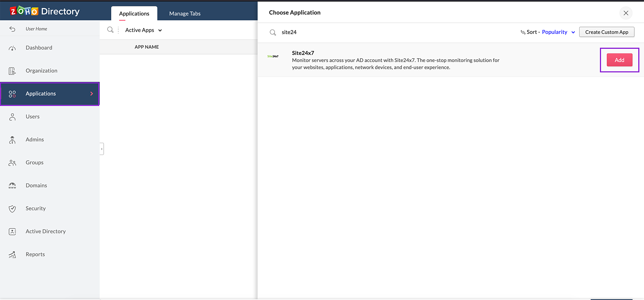Open the Dashboard section
Screen dimensions: 644x300
coord(39,47)
